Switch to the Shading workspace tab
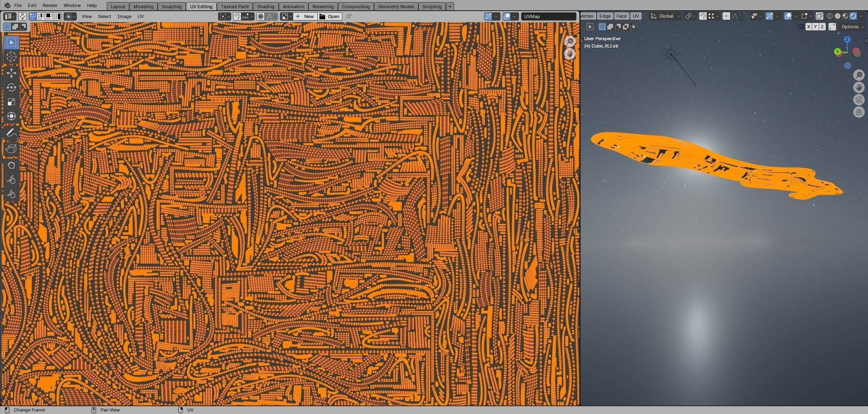The height and width of the screenshot is (414, 868). tap(266, 7)
